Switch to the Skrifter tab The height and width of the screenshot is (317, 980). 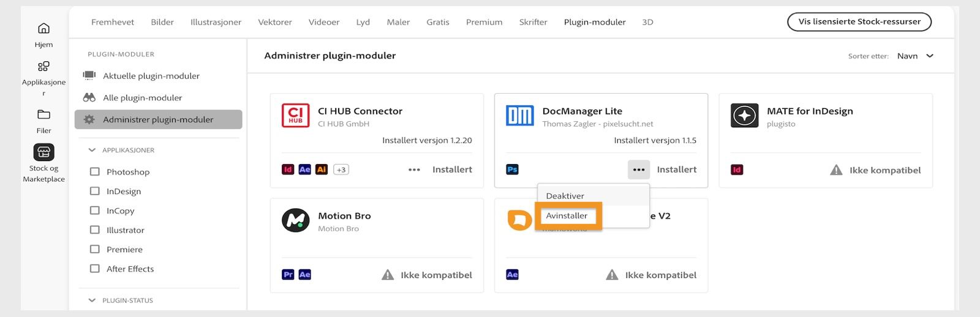pos(533,22)
